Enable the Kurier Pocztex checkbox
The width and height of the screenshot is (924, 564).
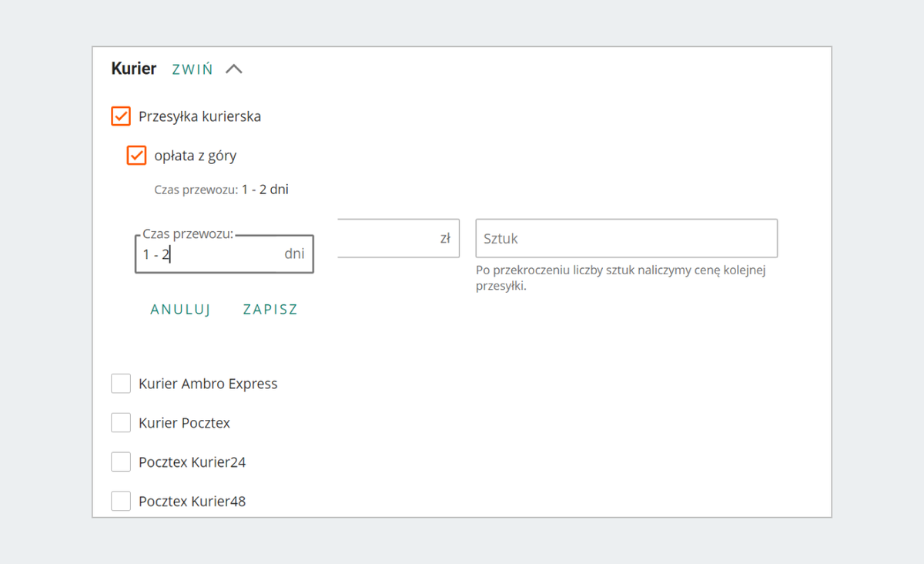point(121,423)
